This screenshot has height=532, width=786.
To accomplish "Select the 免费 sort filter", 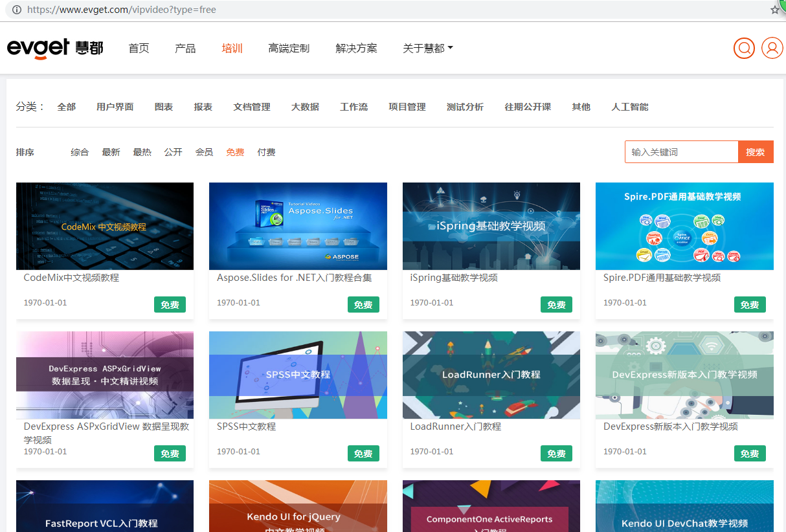I will coord(235,152).
